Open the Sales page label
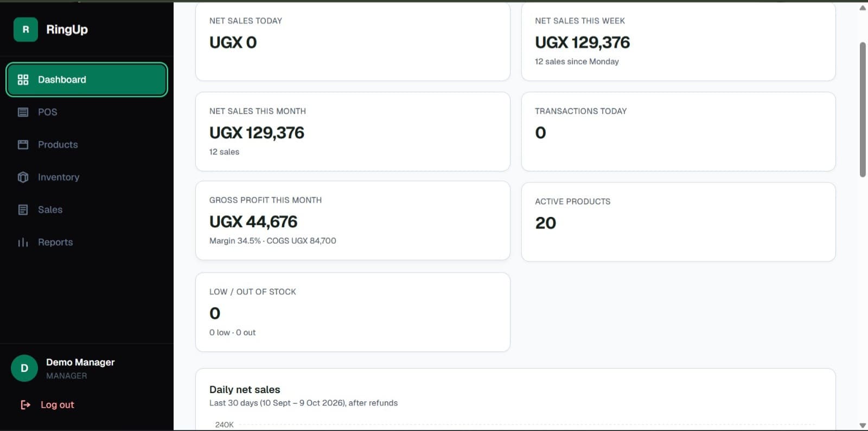 [x=50, y=210]
